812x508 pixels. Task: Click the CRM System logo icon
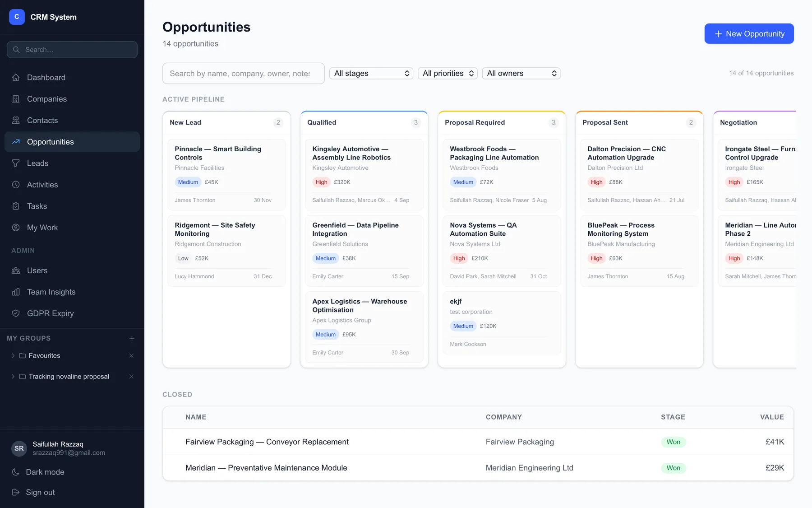[17, 17]
